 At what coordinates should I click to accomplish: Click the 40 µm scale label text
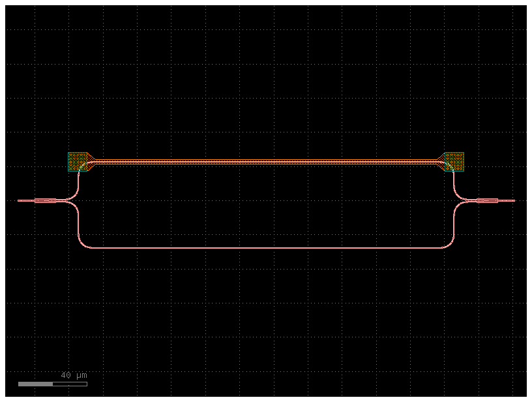[74, 375]
